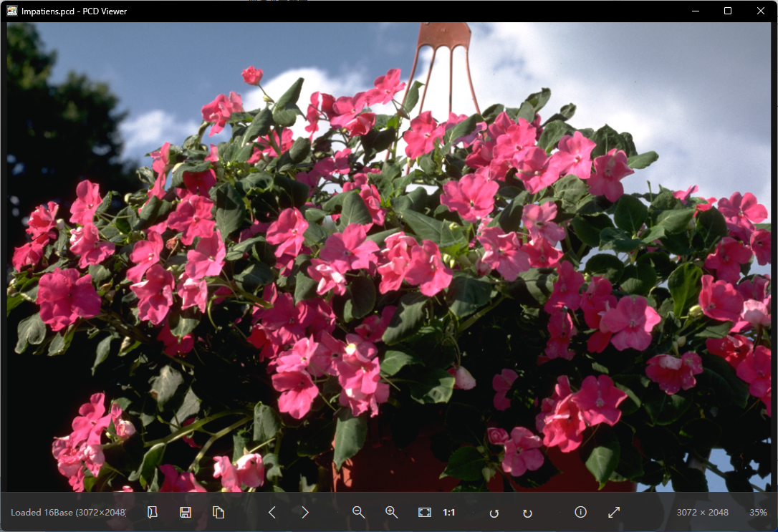Image resolution: width=778 pixels, height=532 pixels.
Task: Show image information
Action: 580,512
